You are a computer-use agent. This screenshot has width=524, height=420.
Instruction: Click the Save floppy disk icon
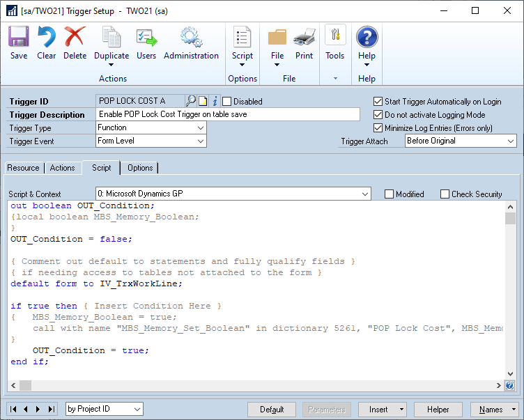click(18, 36)
